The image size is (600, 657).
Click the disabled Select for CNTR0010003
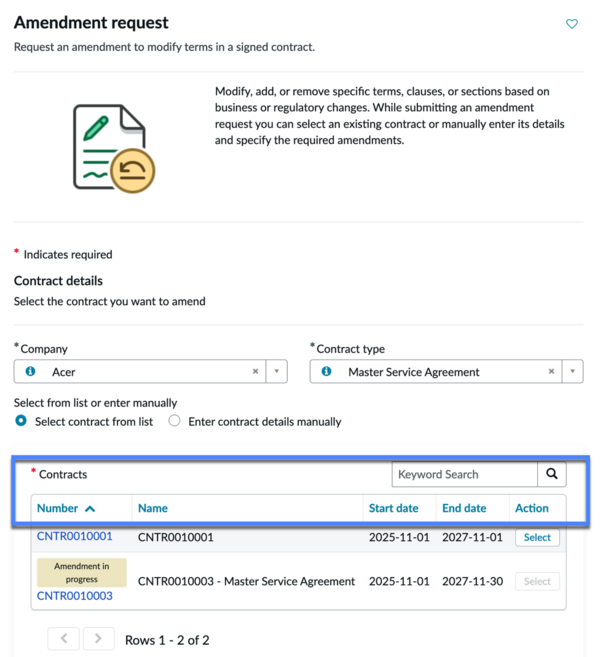pos(537,581)
